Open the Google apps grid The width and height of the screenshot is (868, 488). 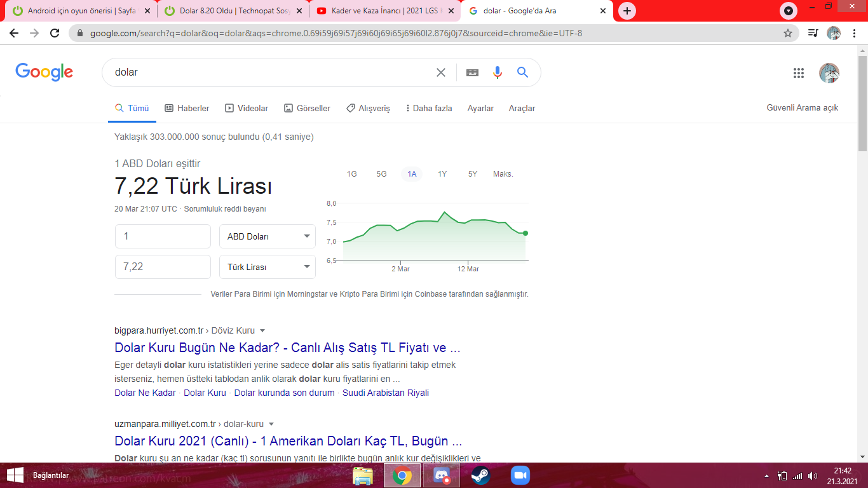click(799, 73)
